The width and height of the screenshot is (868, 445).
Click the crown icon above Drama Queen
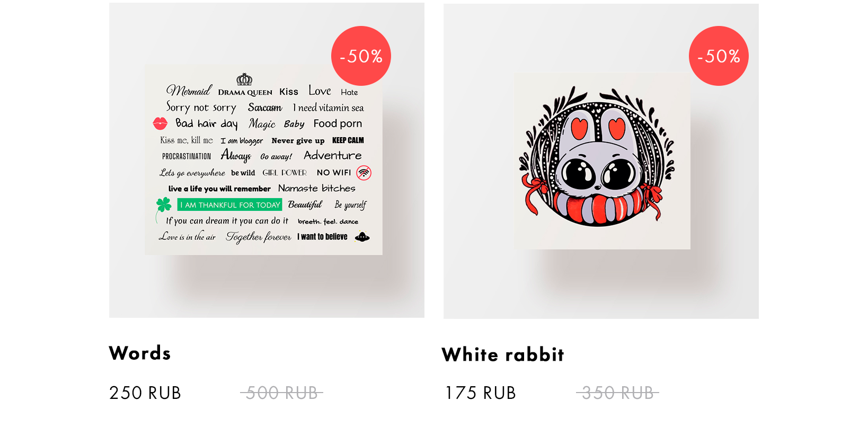click(x=244, y=79)
